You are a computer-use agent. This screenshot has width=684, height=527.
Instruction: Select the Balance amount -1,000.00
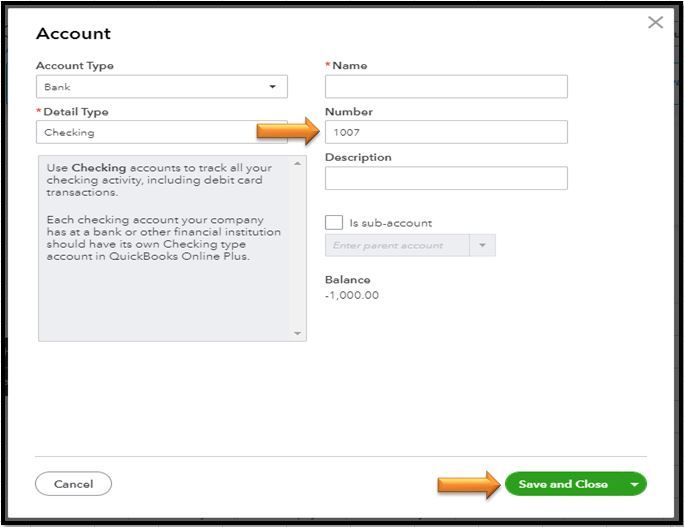352,295
